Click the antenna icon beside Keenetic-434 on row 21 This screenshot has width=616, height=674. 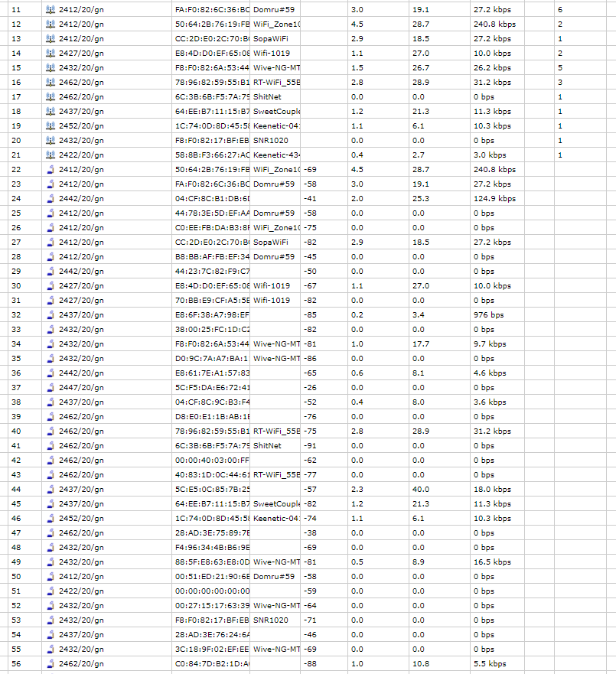point(48,155)
